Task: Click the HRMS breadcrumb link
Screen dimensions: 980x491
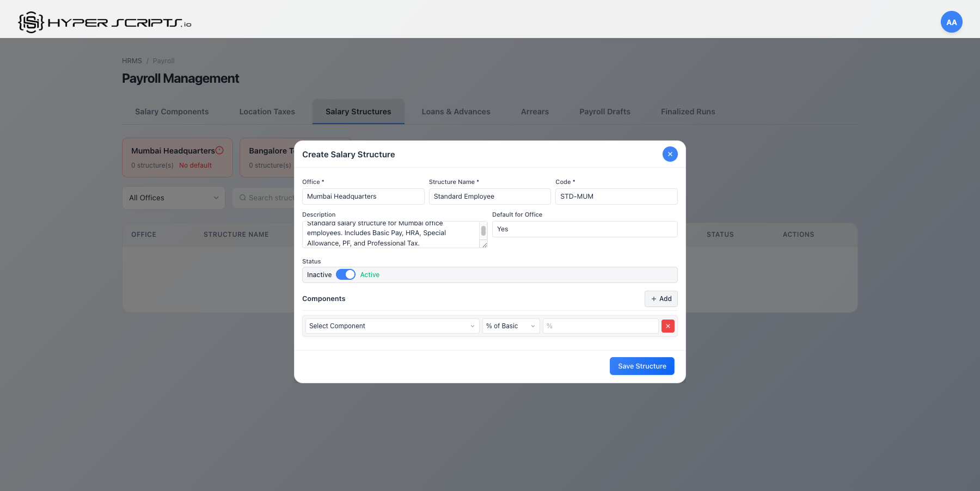Action: 132,60
